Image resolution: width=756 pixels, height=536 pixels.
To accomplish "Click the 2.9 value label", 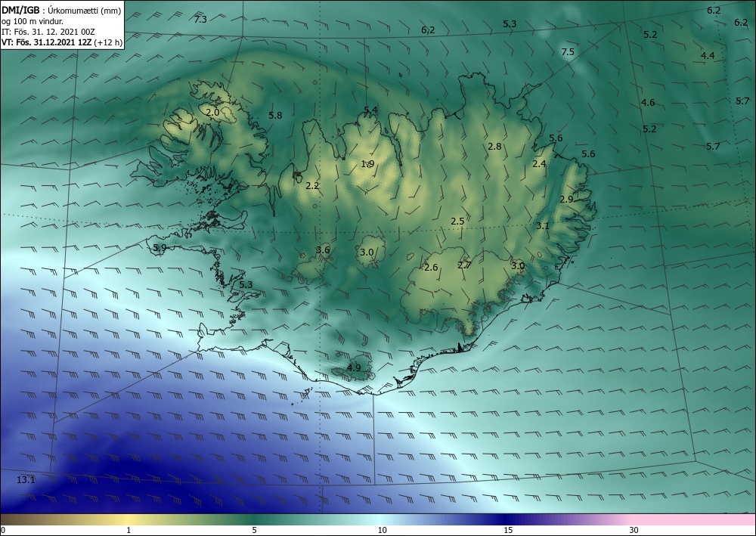I will click(566, 199).
